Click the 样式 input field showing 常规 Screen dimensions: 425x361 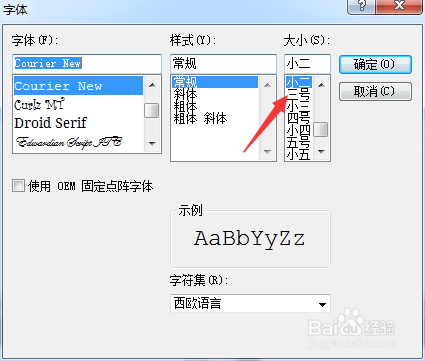click(x=223, y=64)
